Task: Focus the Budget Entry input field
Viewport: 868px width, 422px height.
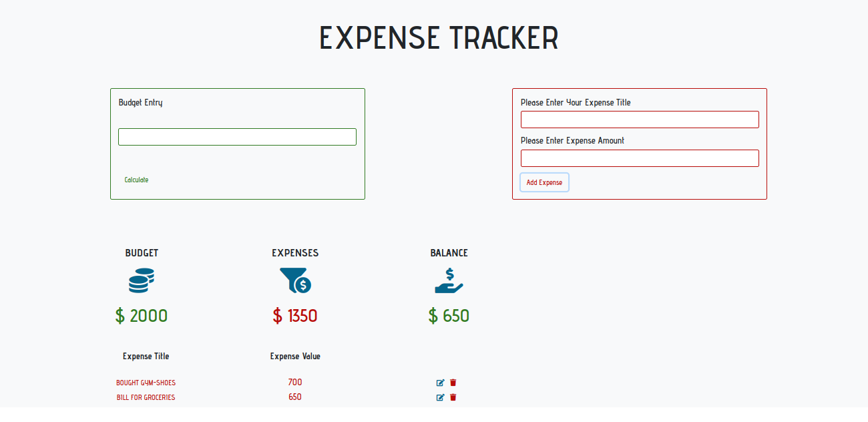Action: [237, 137]
